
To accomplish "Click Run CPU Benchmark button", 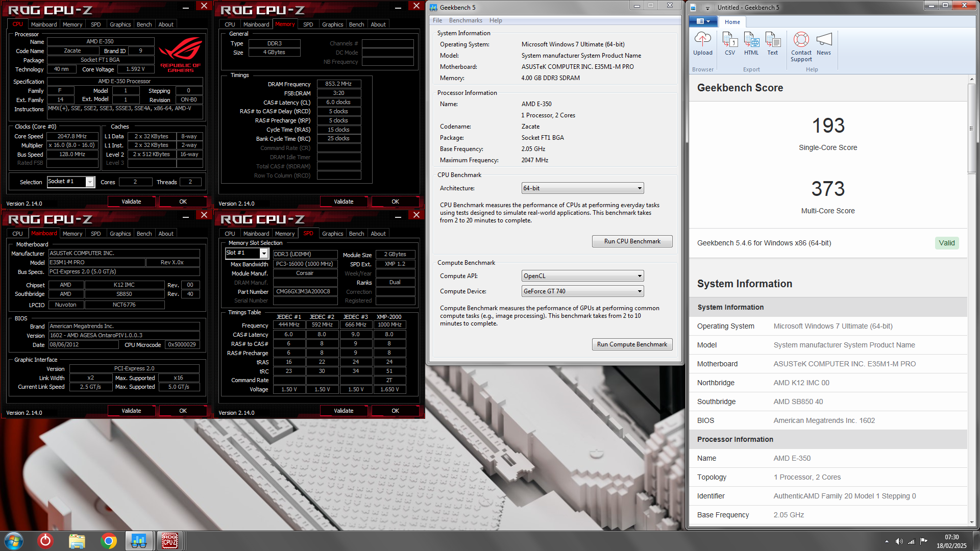I will click(632, 241).
